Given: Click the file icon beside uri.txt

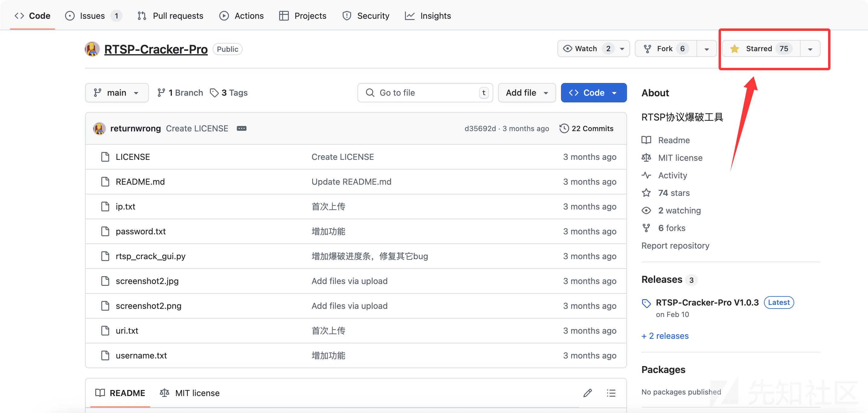Looking at the screenshot, I should (105, 331).
